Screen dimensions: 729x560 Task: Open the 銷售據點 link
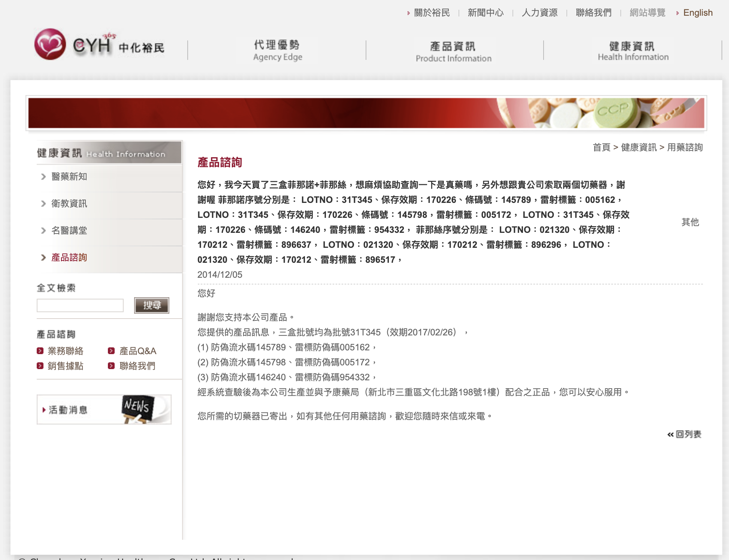[x=65, y=366]
